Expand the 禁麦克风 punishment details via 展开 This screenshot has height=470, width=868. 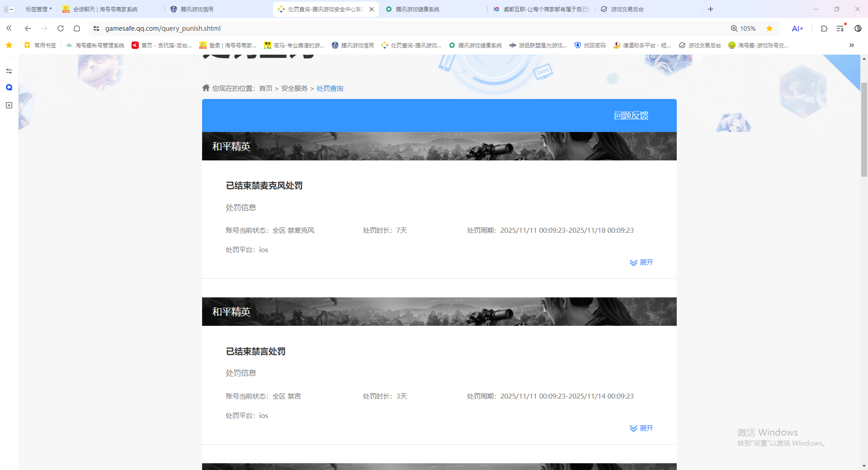(641, 262)
